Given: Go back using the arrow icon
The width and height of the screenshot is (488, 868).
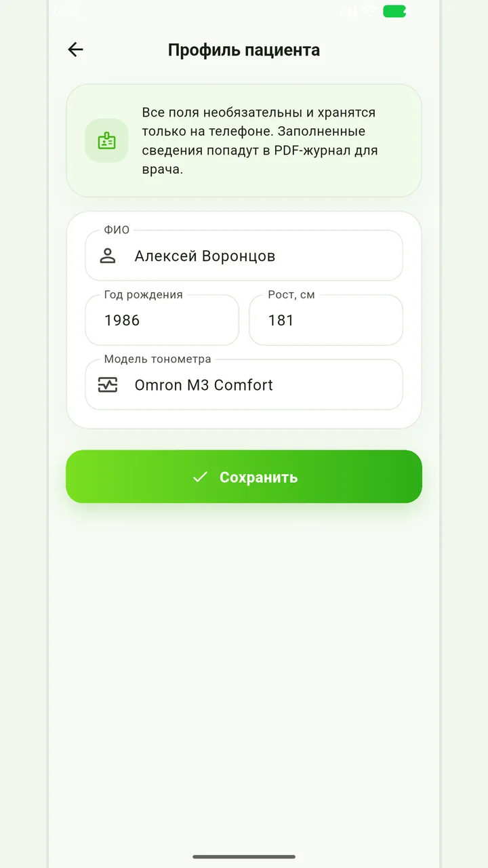Looking at the screenshot, I should tap(75, 50).
